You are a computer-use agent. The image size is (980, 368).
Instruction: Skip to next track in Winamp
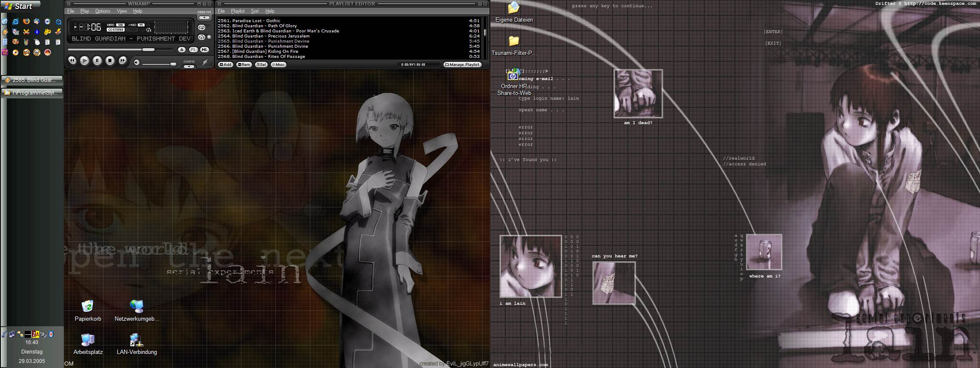[122, 61]
